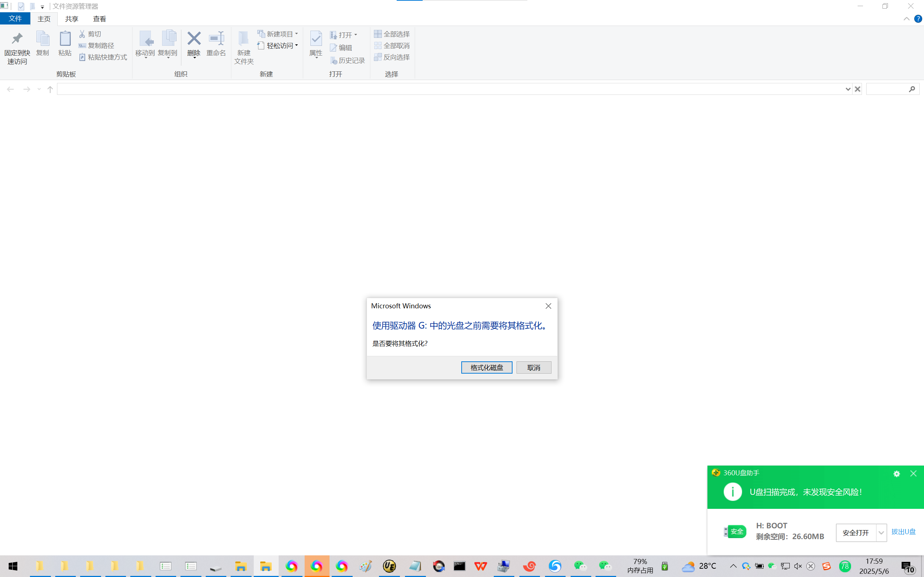Click the 格式化磁盘 button

tap(487, 367)
